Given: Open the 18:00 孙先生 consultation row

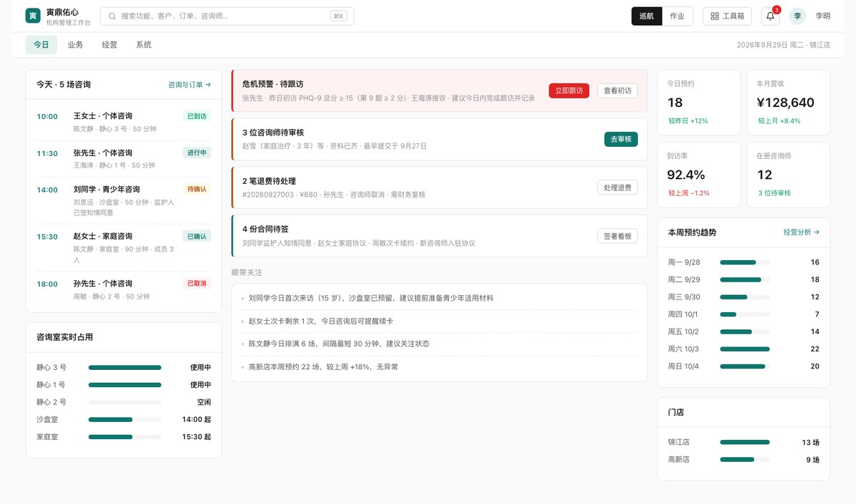Looking at the screenshot, I should [x=123, y=289].
